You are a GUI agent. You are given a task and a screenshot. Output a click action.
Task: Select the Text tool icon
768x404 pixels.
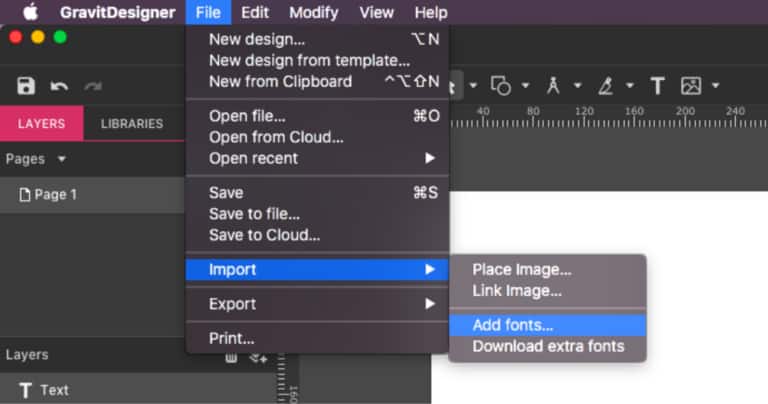point(657,86)
